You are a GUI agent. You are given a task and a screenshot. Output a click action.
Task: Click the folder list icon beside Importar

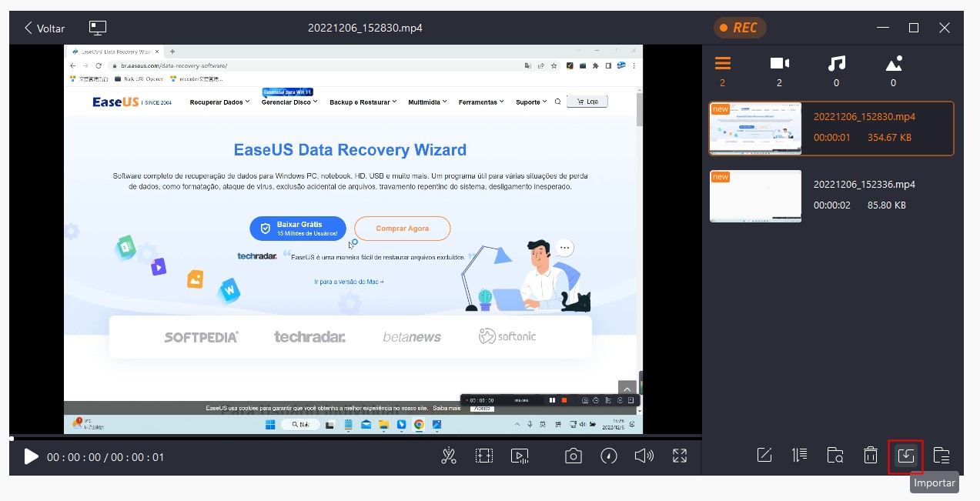coord(941,455)
